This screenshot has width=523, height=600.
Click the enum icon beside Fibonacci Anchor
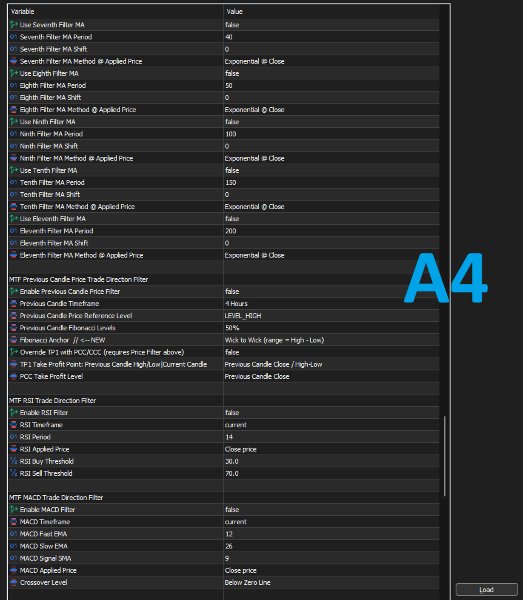pos(14,340)
